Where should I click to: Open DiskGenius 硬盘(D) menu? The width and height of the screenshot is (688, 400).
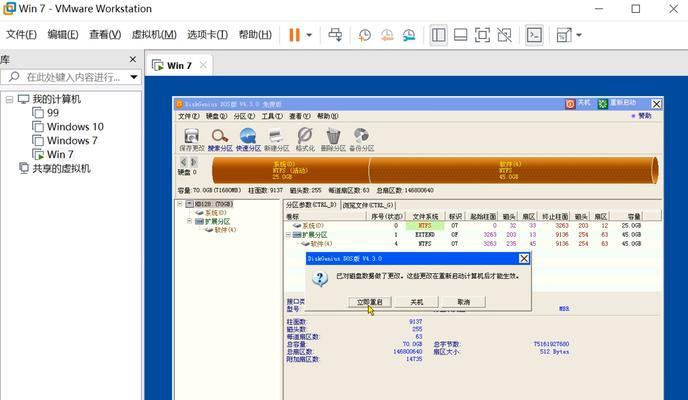point(217,116)
